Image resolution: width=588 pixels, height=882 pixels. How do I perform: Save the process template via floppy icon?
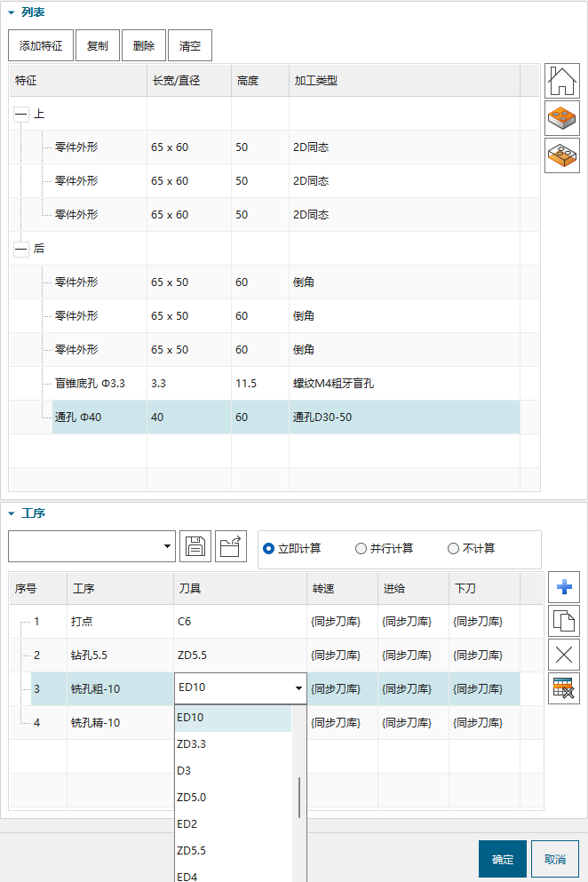click(195, 546)
